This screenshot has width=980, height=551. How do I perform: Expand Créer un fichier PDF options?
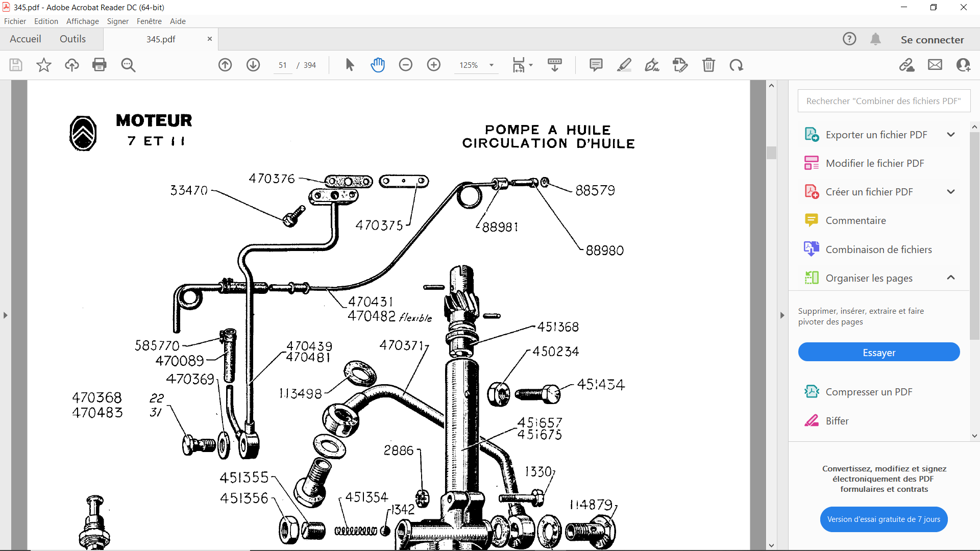(950, 192)
